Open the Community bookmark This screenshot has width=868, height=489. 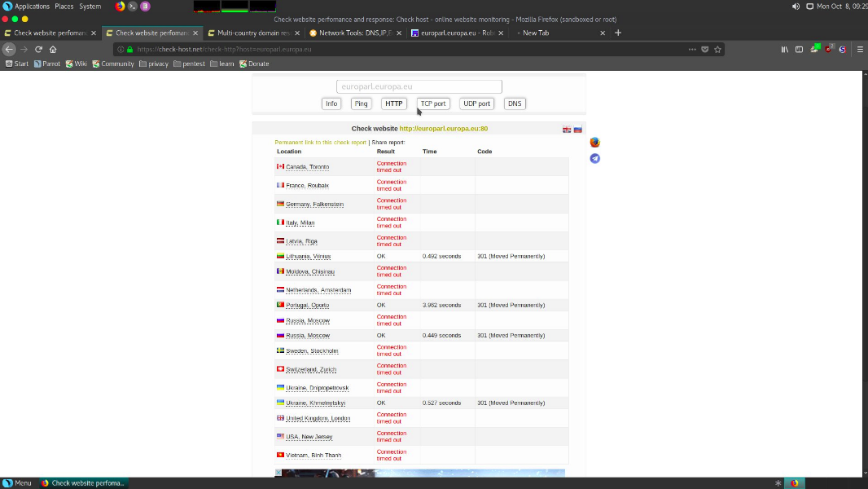coord(113,64)
